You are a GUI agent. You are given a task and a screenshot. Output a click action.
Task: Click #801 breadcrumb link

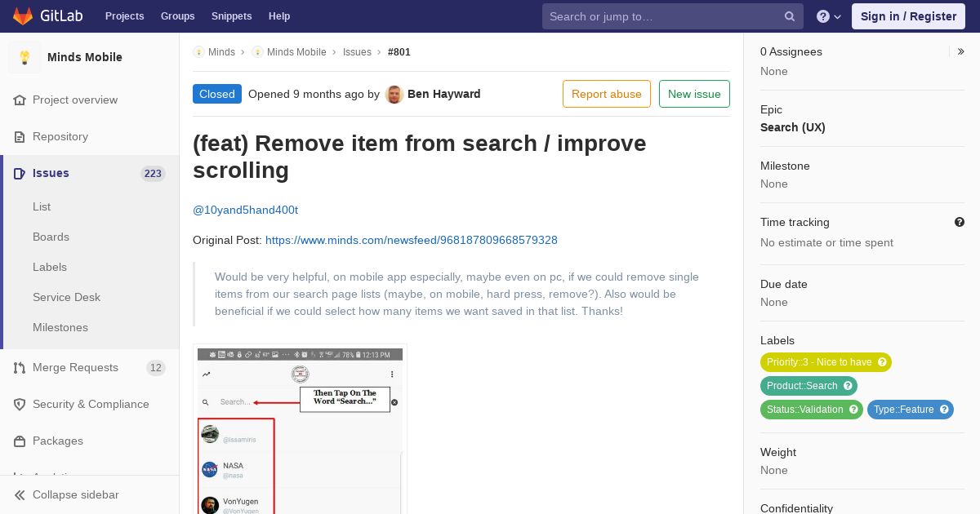coord(399,51)
